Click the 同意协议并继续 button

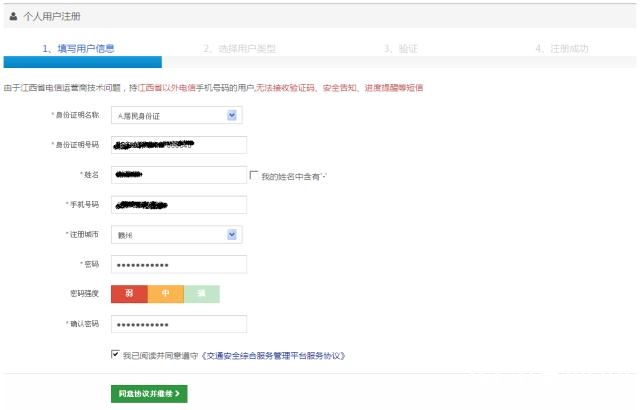149,394
